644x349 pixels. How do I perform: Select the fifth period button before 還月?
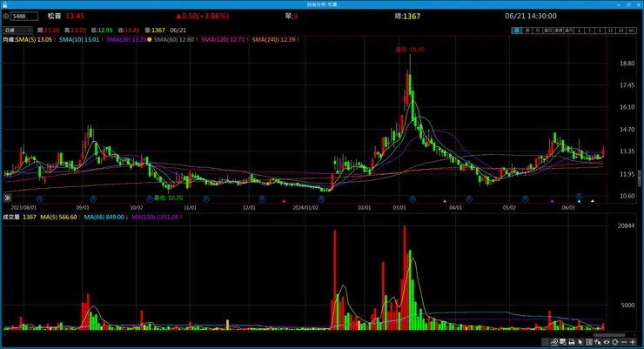pos(558,30)
